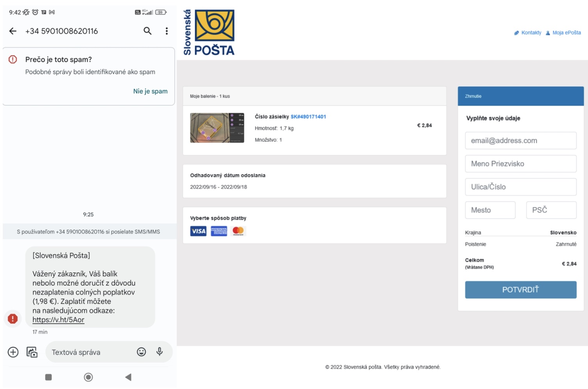Click the 'Vyberte spôsob platby' heading
Viewport: 588px width, 389px height.
pos(218,218)
